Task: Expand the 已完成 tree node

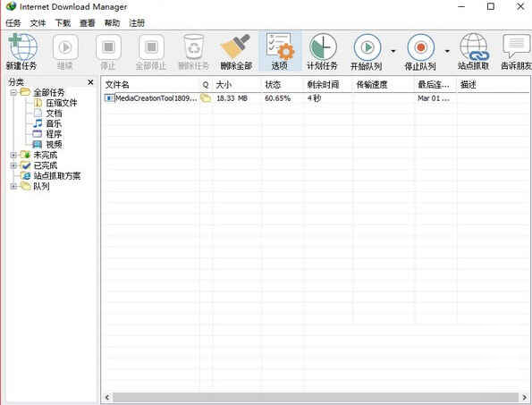Action: [13, 165]
